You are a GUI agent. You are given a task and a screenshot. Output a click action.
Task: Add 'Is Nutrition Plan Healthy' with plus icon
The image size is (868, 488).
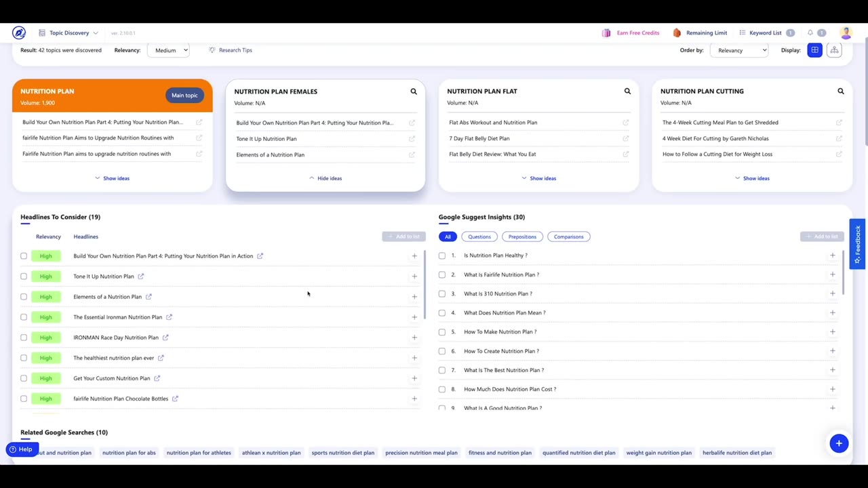(x=832, y=256)
